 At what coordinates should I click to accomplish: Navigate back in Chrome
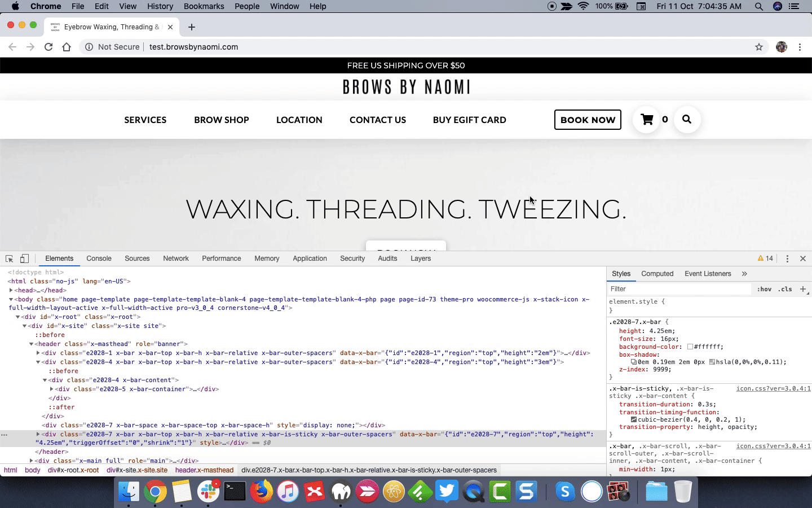pyautogui.click(x=12, y=47)
